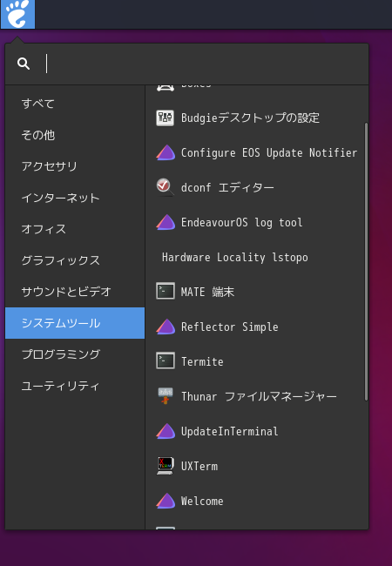The height and width of the screenshot is (566, 392).
Task: Switch to the オフィス category
Action: tap(75, 229)
